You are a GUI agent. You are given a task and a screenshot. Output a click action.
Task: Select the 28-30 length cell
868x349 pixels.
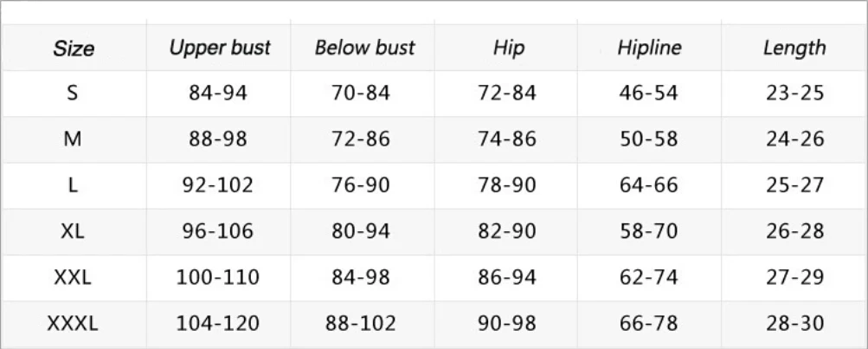(x=795, y=323)
